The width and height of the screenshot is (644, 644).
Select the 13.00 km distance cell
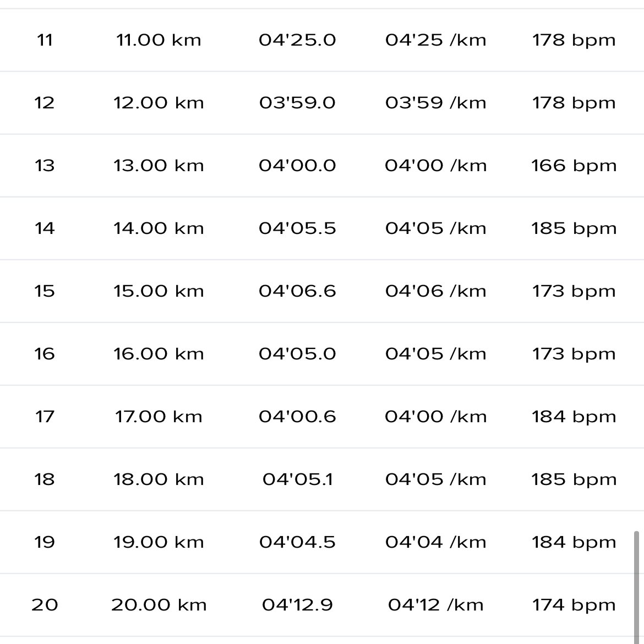pyautogui.click(x=159, y=166)
